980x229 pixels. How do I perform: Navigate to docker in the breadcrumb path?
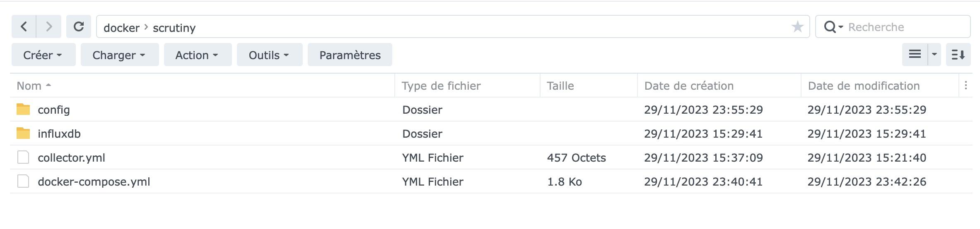coord(121,28)
